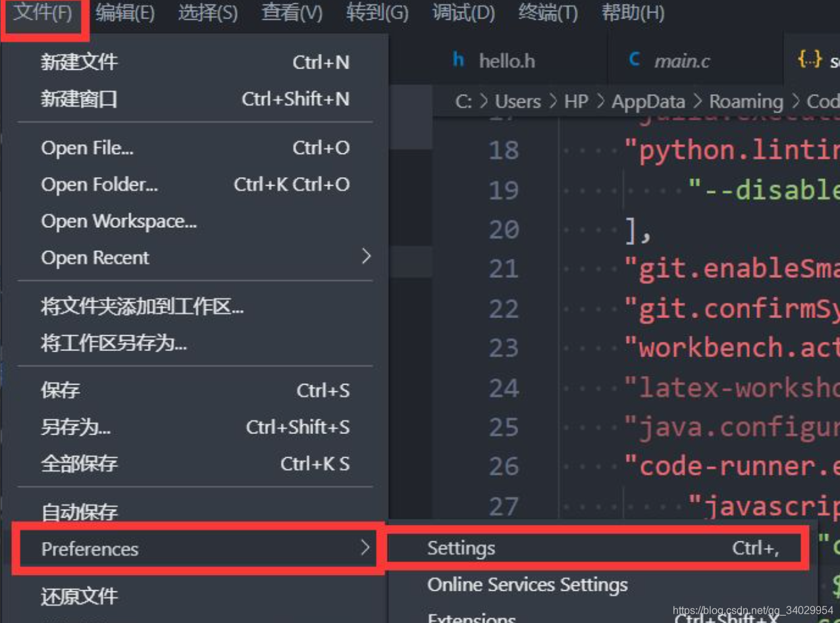
Task: Select Open Folder... menu entry
Action: pos(195,184)
